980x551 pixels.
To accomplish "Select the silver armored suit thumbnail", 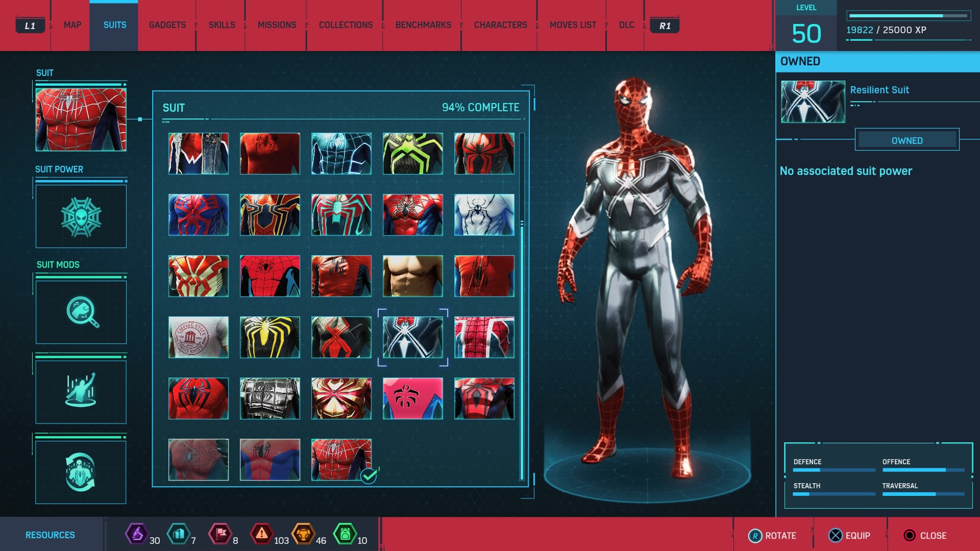I will pyautogui.click(x=270, y=398).
